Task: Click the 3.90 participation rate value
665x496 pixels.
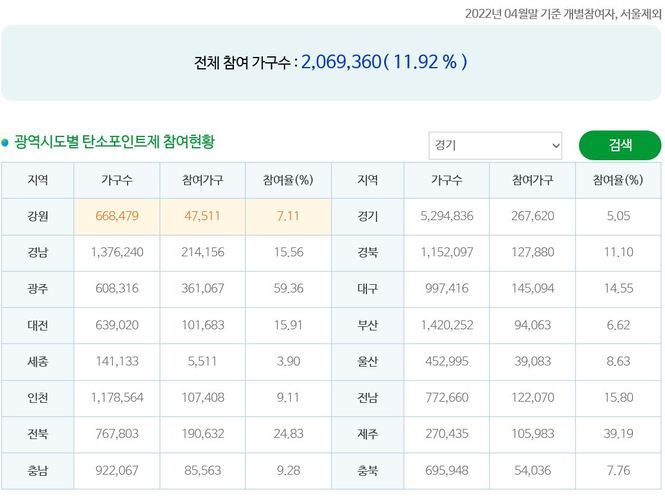Action: [x=288, y=361]
